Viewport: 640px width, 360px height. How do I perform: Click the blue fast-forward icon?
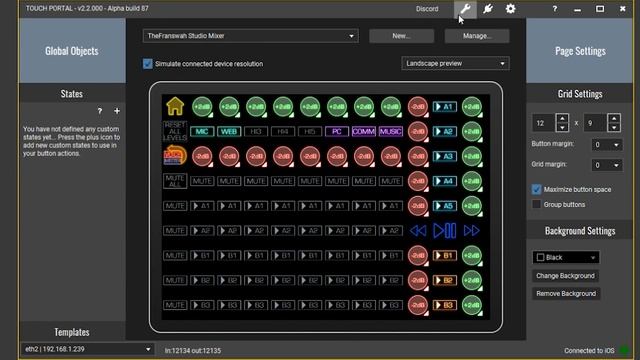coord(471,231)
